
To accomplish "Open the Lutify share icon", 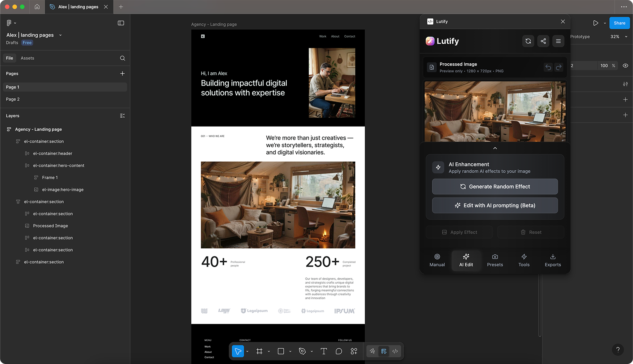I will [543, 41].
